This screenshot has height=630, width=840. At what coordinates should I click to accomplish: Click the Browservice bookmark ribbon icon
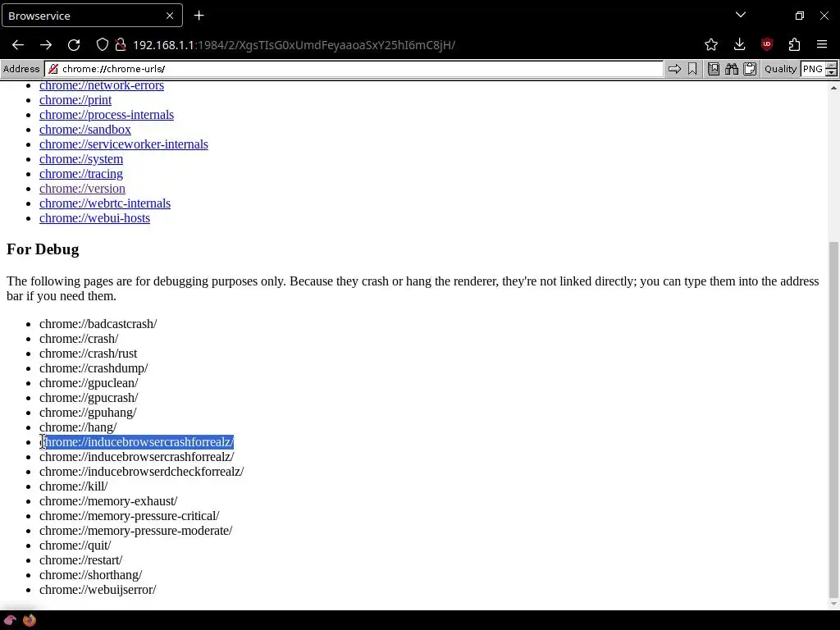[692, 69]
